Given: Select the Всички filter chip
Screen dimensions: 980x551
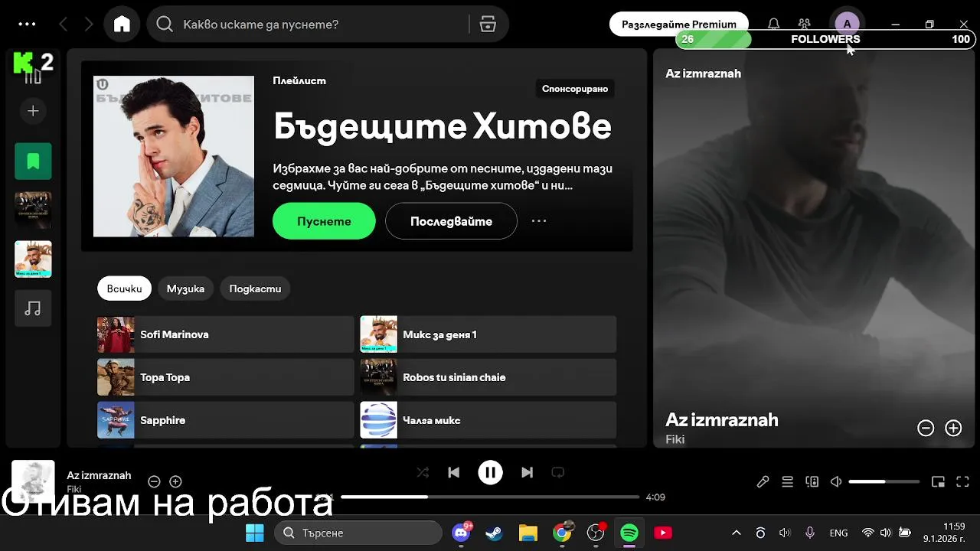Looking at the screenshot, I should pos(124,289).
